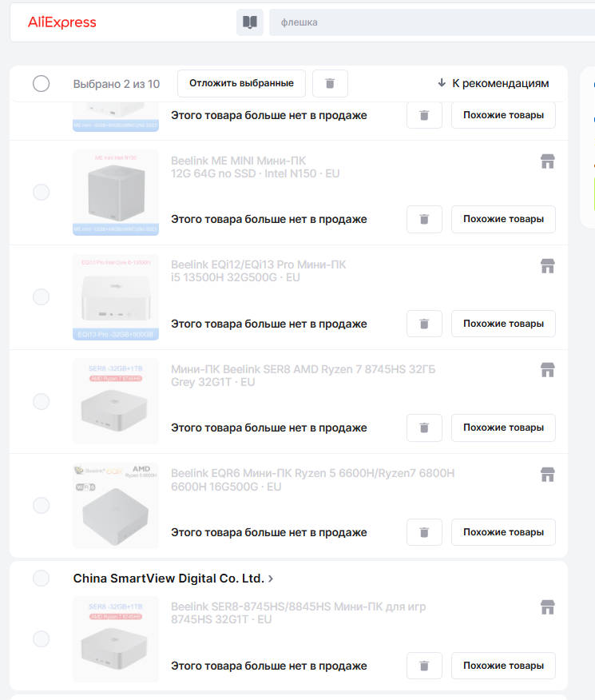Check the Beelink EQR6 item checkbox
Viewport: 595px width, 700px height.
click(x=41, y=505)
